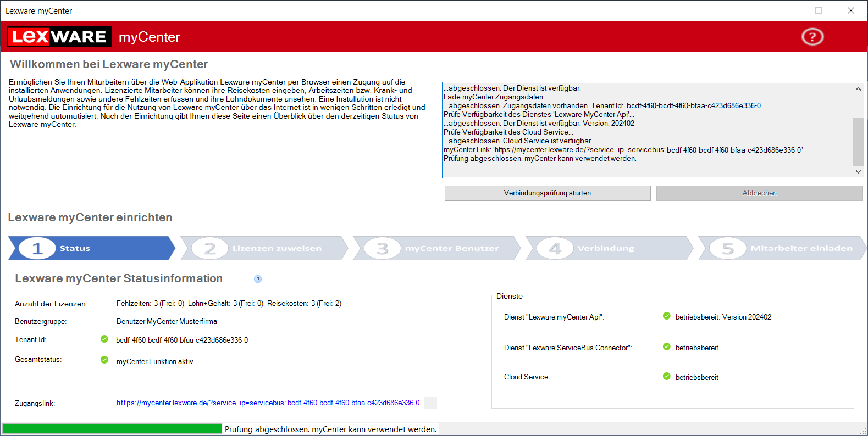Click the Abbrechen button

pos(759,193)
